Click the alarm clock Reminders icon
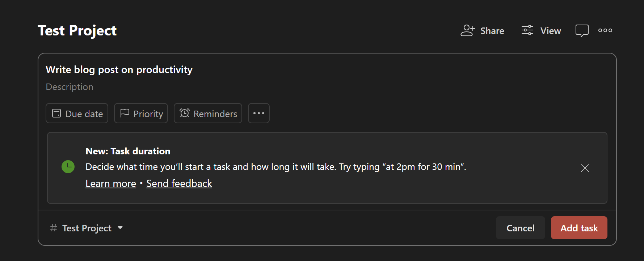The width and height of the screenshot is (644, 261). point(185,113)
